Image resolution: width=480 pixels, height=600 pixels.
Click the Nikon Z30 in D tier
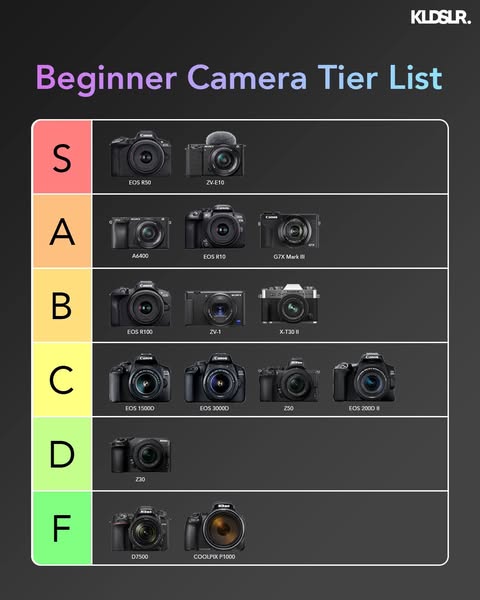tap(140, 455)
